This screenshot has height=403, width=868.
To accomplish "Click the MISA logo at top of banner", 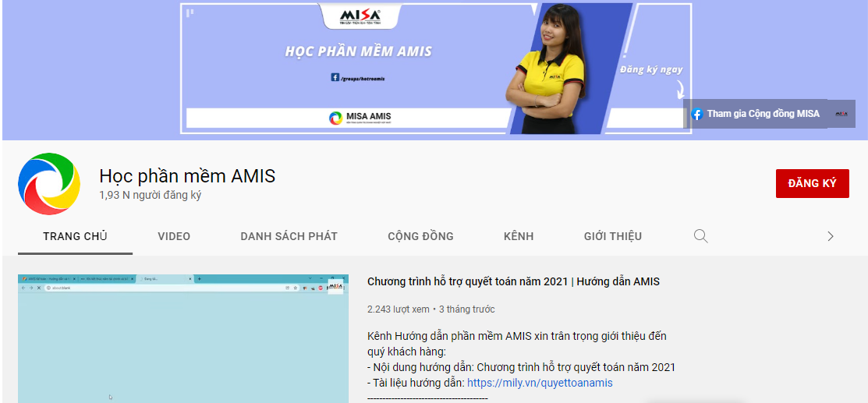I will [x=360, y=16].
